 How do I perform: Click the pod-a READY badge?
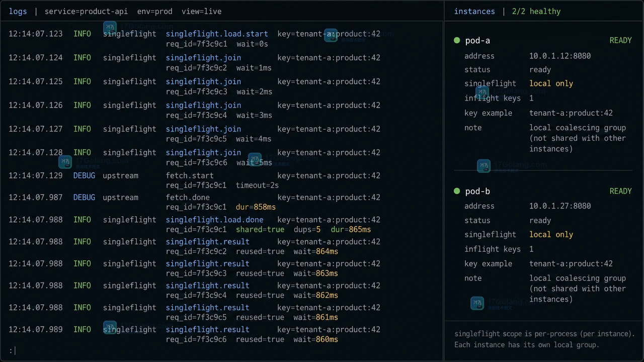(620, 40)
